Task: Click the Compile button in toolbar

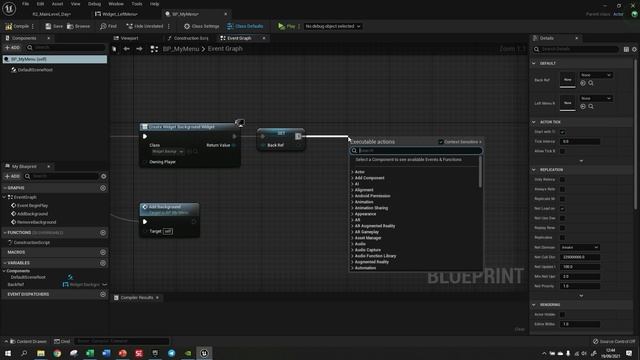Action: point(17,26)
